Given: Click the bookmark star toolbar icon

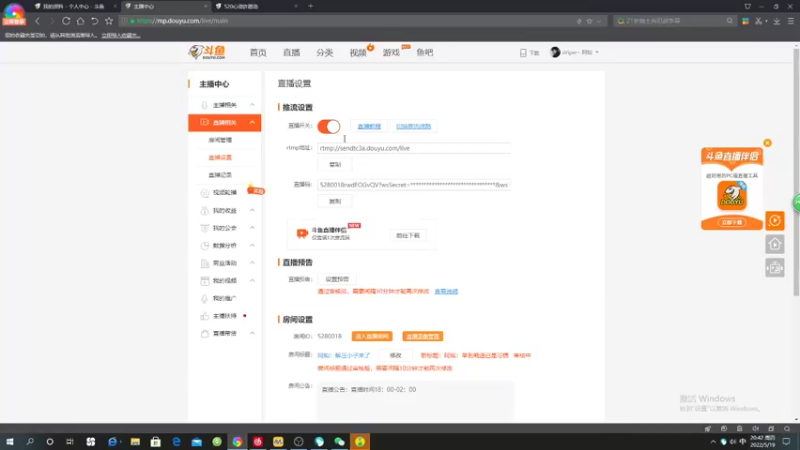Looking at the screenshot, I should (x=109, y=21).
